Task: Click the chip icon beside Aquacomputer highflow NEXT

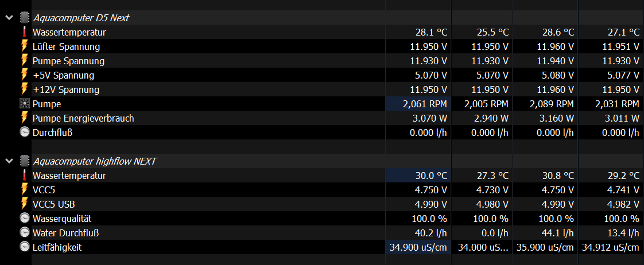Action: coord(25,161)
